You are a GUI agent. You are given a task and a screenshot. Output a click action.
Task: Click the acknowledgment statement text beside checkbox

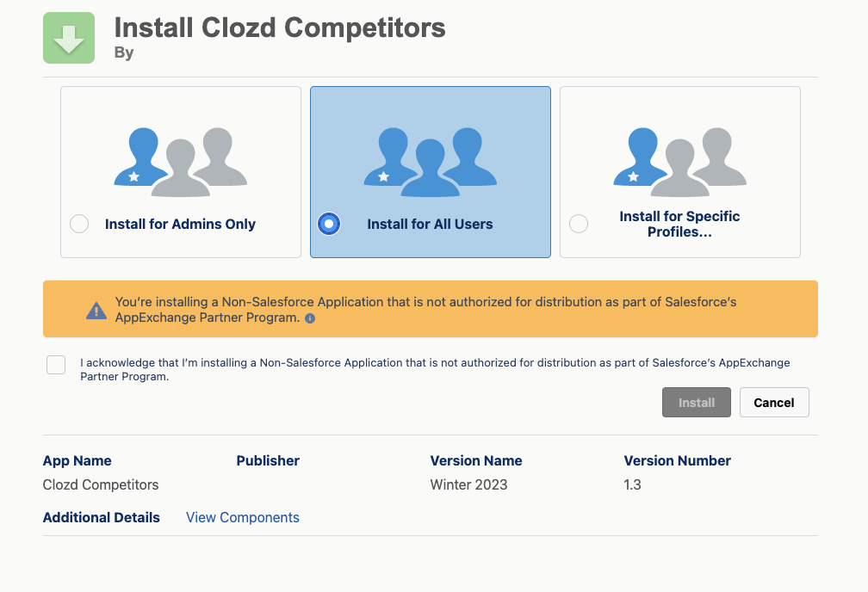pos(435,370)
